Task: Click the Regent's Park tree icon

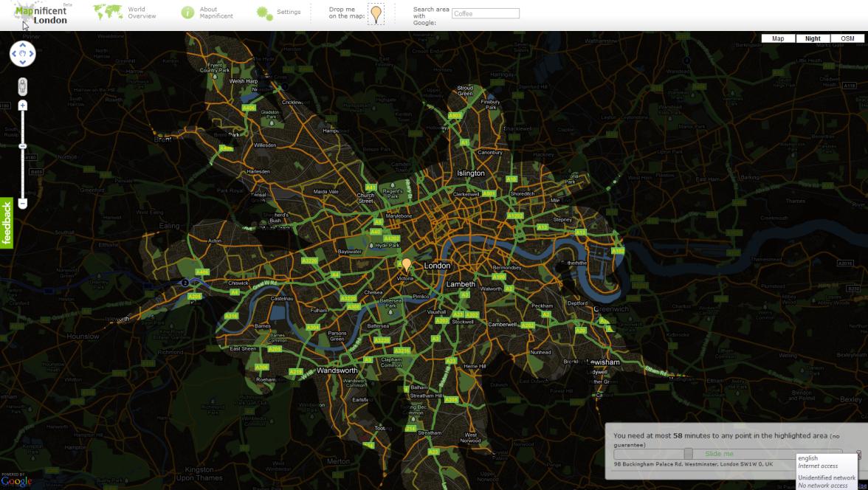Action: pyautogui.click(x=393, y=185)
